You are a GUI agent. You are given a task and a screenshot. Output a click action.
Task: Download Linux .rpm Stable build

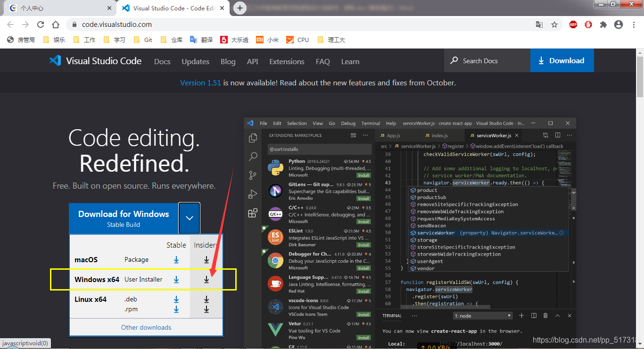tap(176, 309)
